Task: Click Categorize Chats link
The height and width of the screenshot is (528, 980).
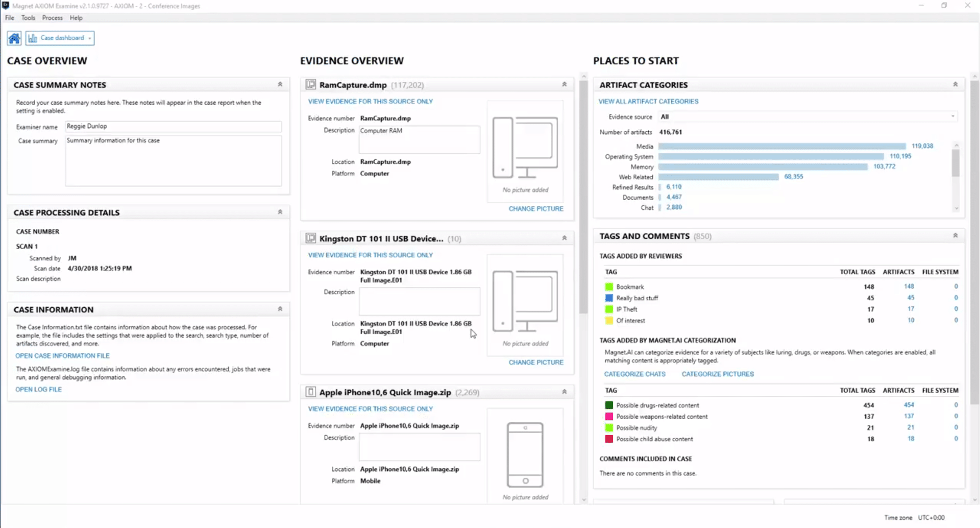Action: [x=635, y=374]
